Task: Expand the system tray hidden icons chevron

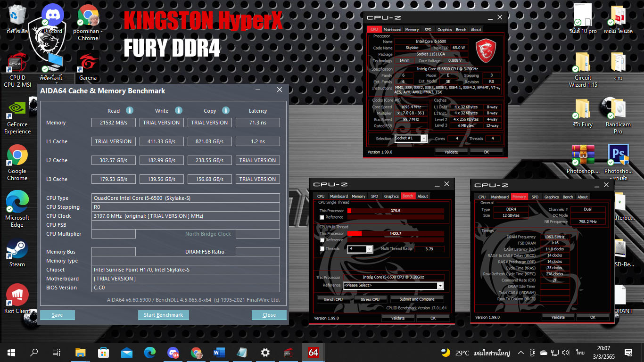Action: point(520,353)
